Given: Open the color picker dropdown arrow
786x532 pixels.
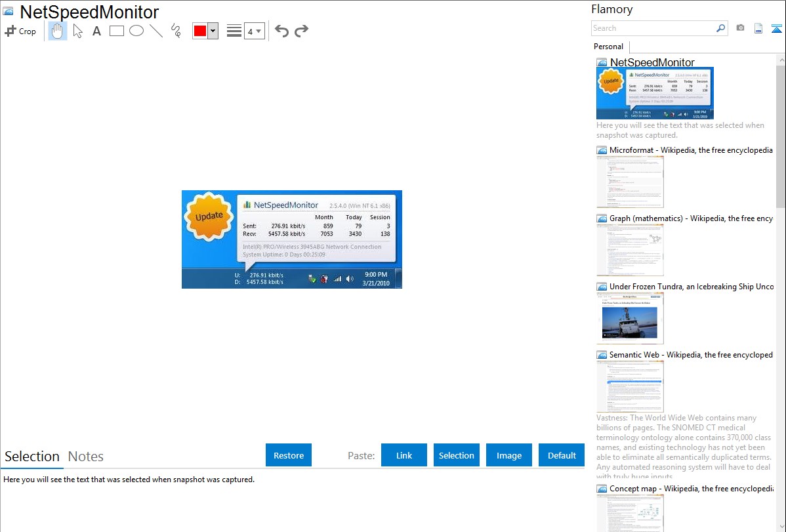Looking at the screenshot, I should coord(213,31).
